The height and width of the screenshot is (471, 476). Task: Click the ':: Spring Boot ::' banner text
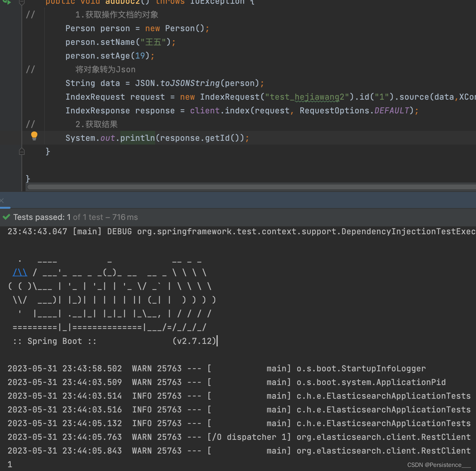coord(55,341)
